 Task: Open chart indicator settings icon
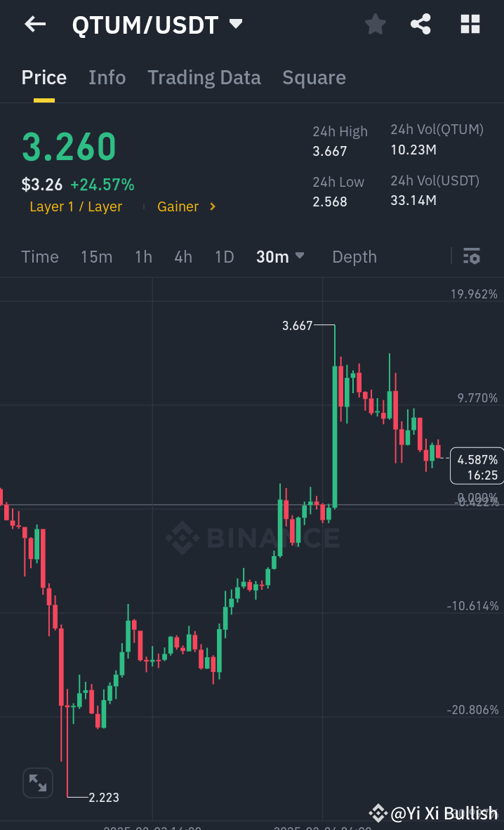point(471,256)
